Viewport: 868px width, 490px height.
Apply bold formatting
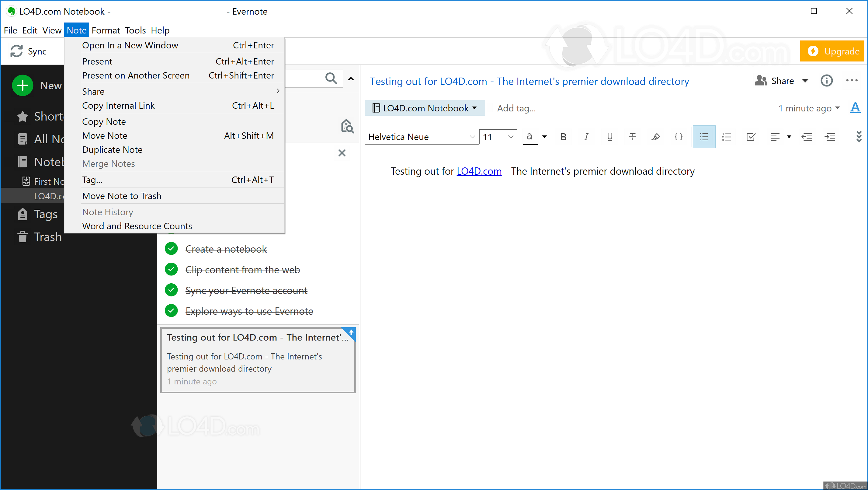pos(563,137)
